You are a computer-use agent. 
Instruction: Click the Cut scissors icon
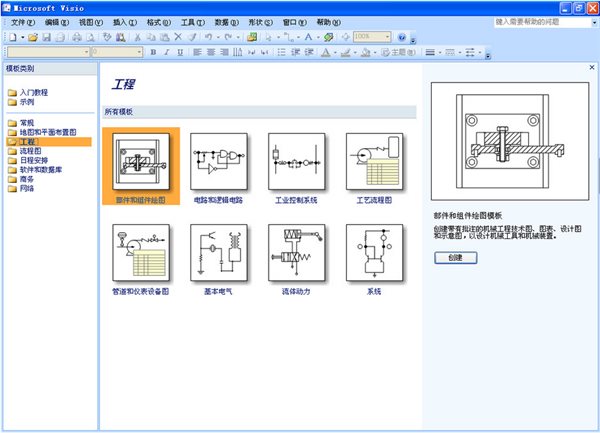point(137,37)
